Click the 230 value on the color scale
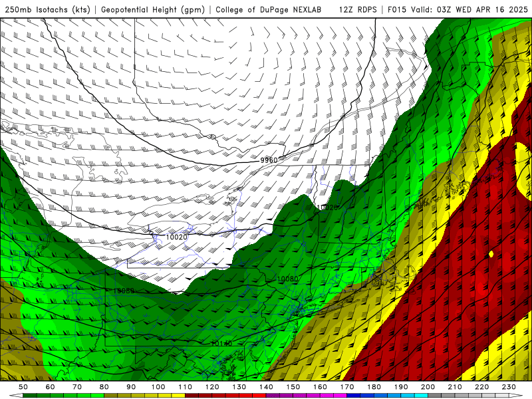This screenshot has width=532, height=399. pyautogui.click(x=509, y=387)
